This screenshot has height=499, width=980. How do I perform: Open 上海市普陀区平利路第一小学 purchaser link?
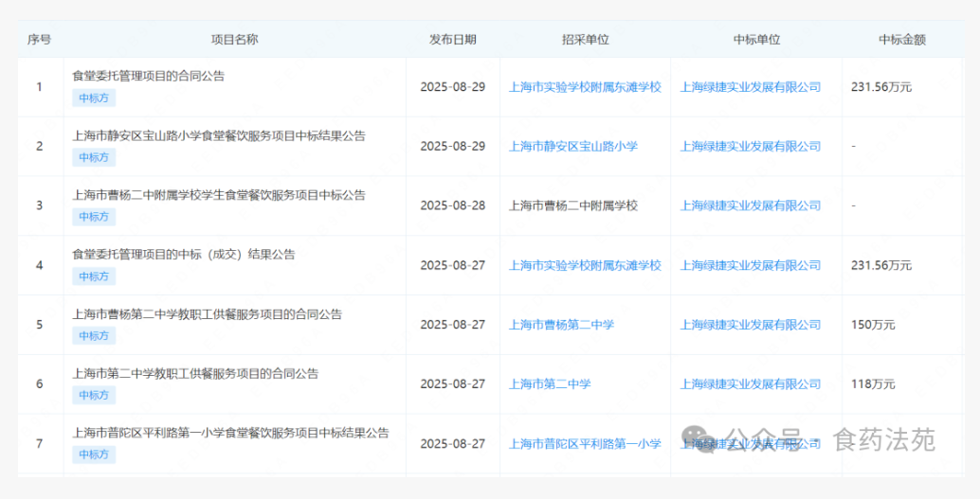click(x=585, y=444)
